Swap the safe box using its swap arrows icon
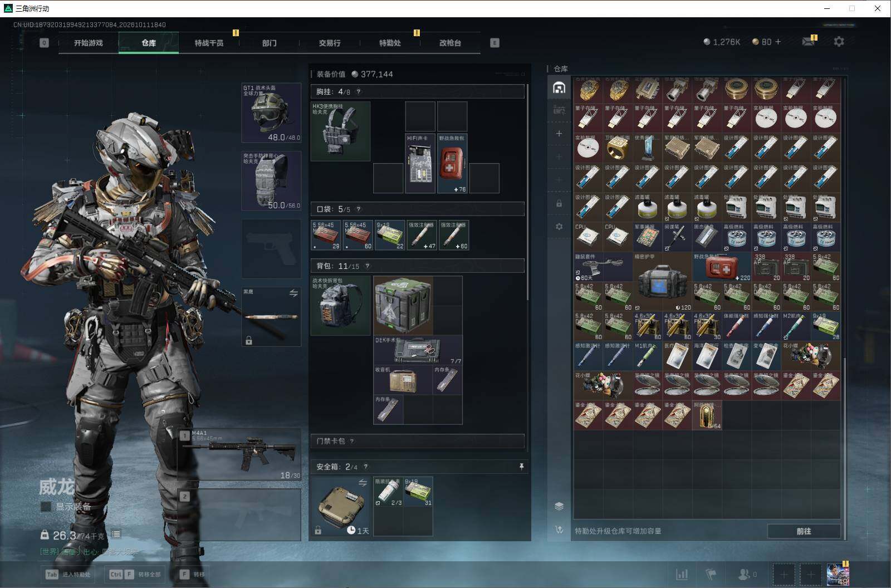The width and height of the screenshot is (891, 588). [363, 483]
